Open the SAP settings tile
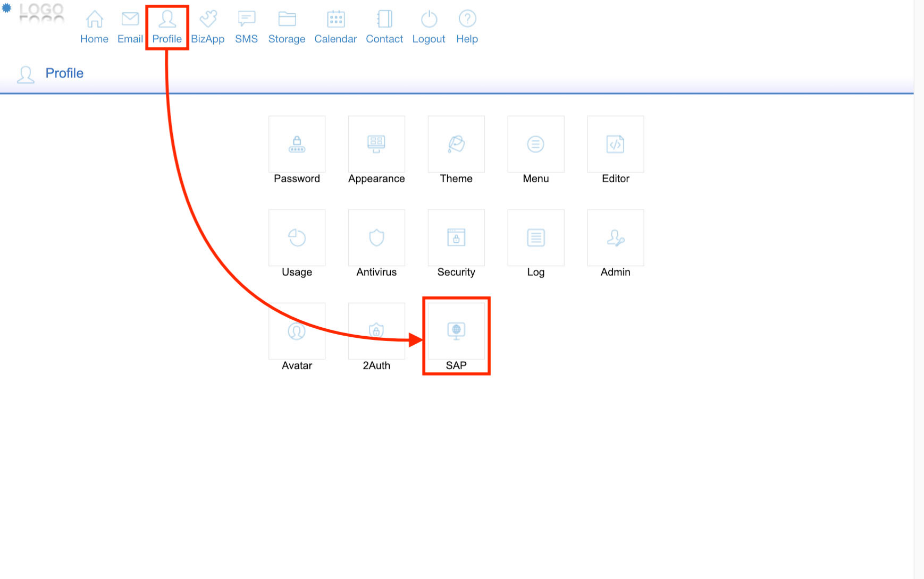This screenshot has width=924, height=579. click(x=456, y=331)
